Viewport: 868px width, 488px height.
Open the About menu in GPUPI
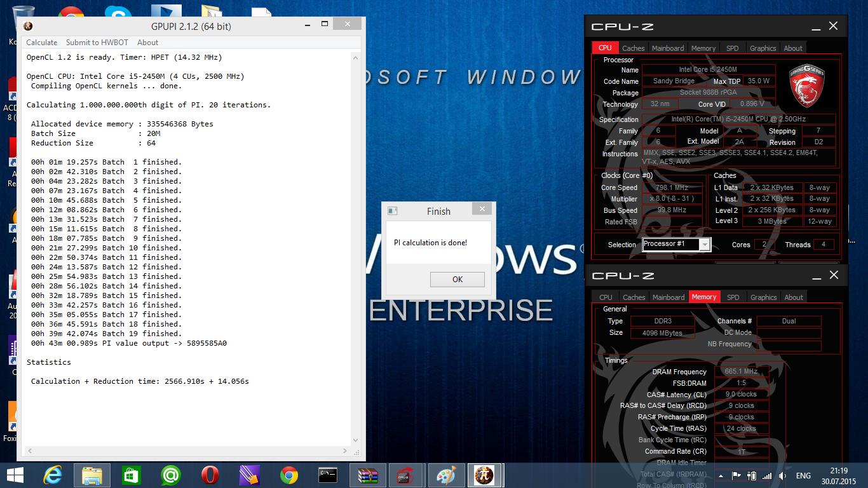(147, 43)
